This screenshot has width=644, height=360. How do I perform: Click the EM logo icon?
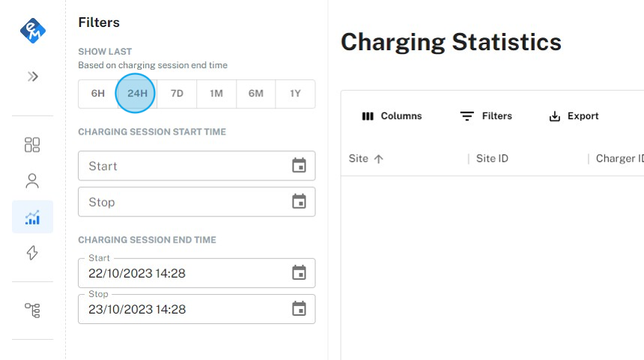pos(32,31)
